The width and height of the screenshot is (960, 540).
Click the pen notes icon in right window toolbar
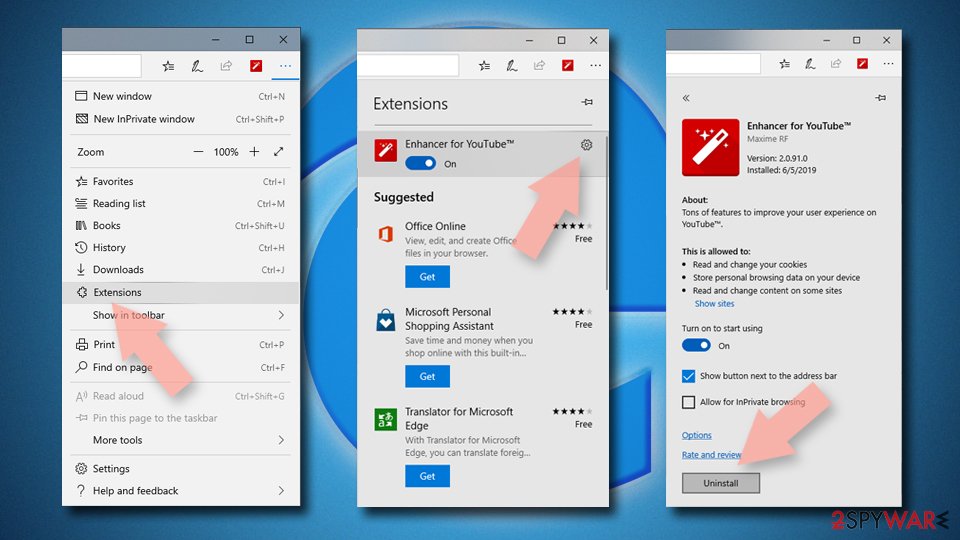pos(810,64)
